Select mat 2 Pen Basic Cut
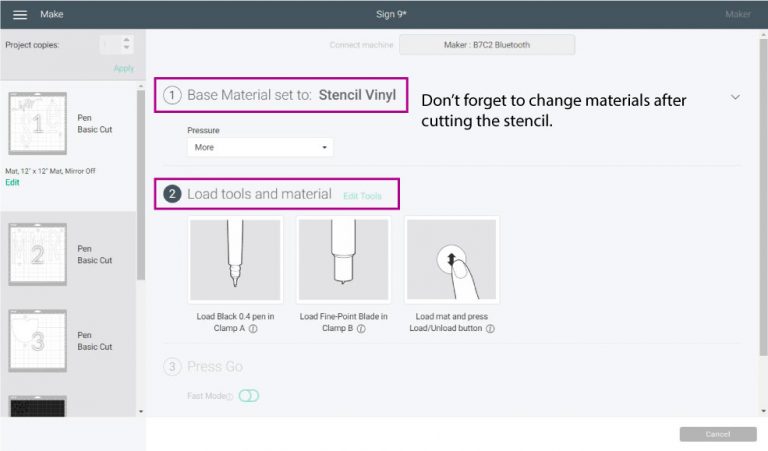Image resolution: width=768 pixels, height=451 pixels. 69,255
